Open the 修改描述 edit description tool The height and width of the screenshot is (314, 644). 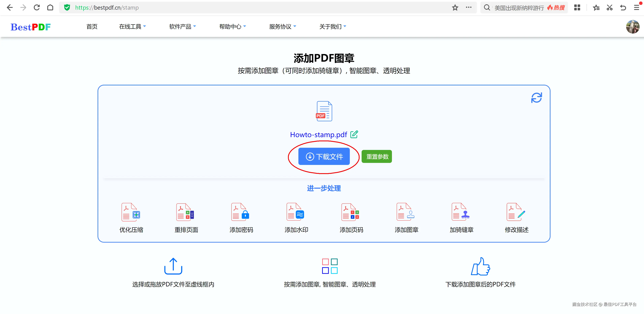click(x=516, y=212)
